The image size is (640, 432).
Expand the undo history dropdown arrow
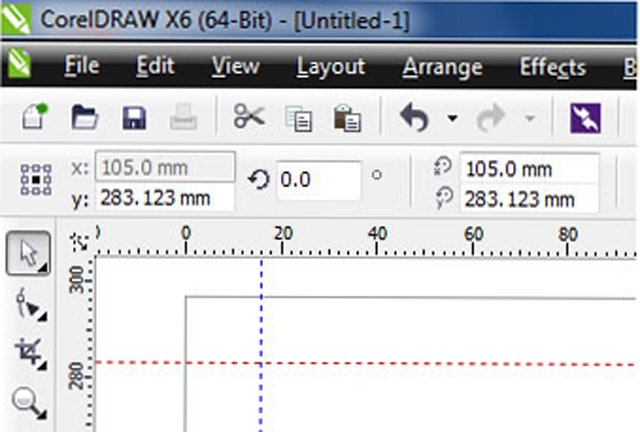(452, 118)
